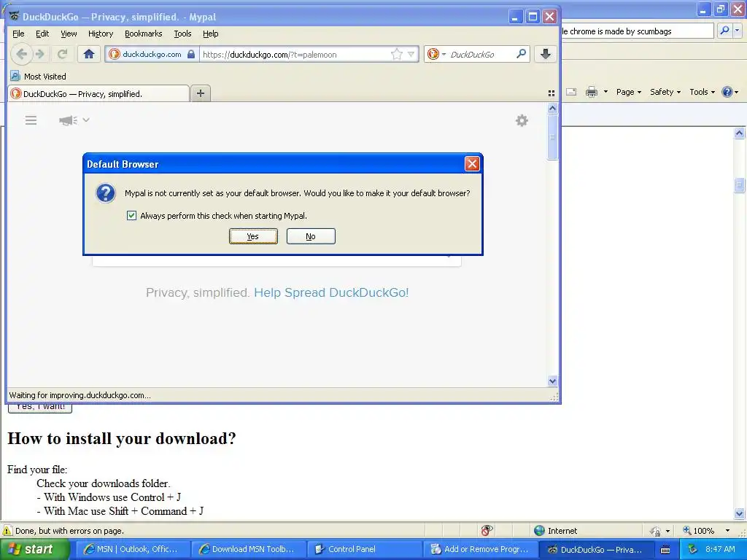Click the Mypal URL address field
Viewport: 747px width, 560px height.
pyautogui.click(x=295, y=54)
